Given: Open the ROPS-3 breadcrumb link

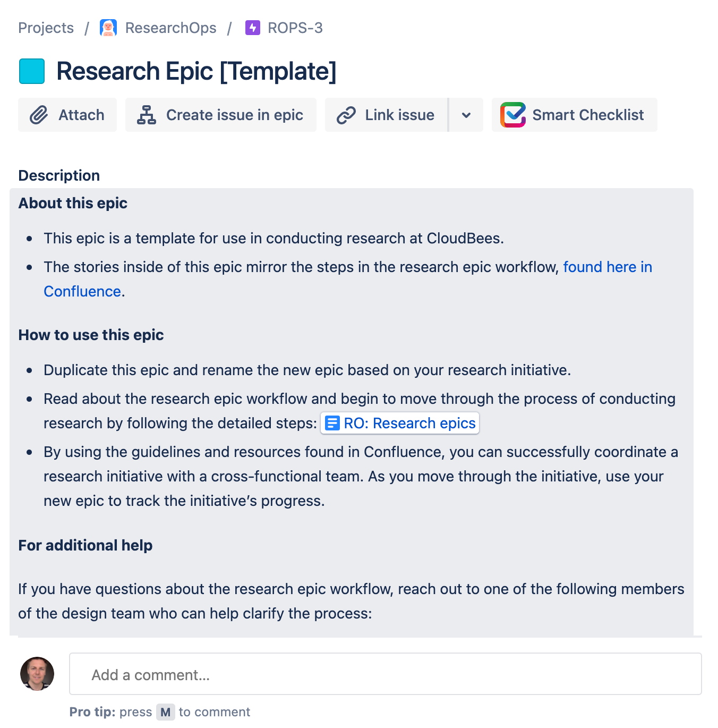Looking at the screenshot, I should pos(295,28).
